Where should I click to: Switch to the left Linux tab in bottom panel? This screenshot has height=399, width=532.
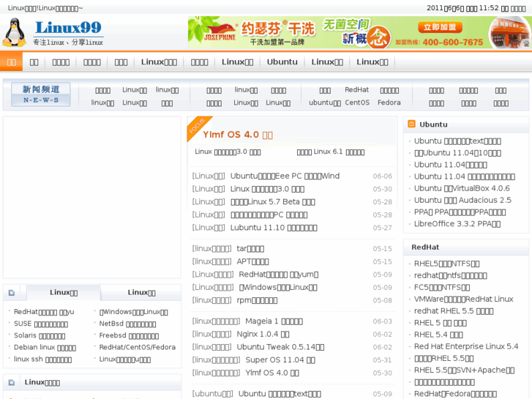coord(64,292)
